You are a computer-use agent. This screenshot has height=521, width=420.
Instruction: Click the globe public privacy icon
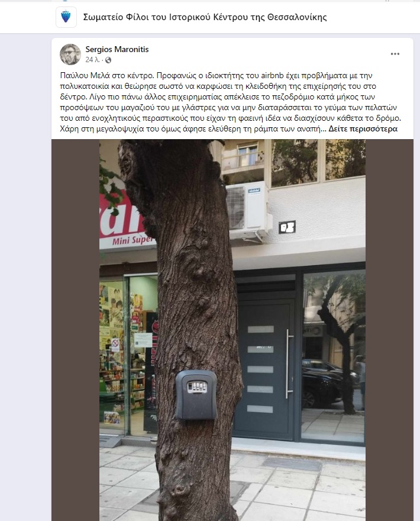click(108, 60)
